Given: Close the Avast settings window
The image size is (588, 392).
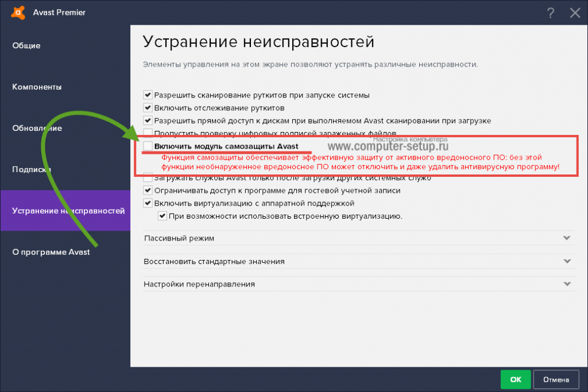Looking at the screenshot, I should (575, 13).
